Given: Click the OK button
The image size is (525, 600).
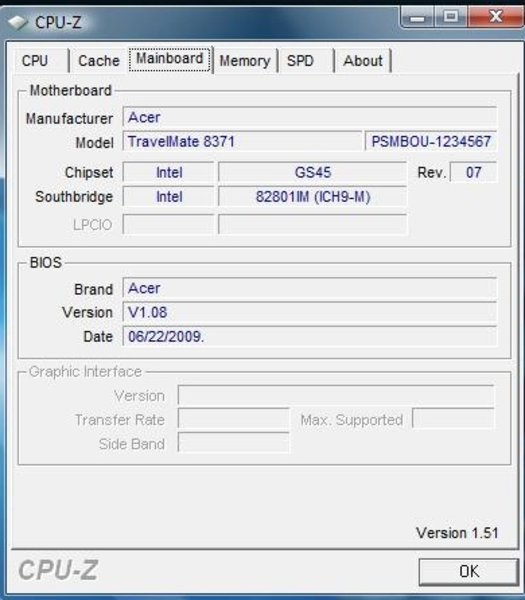Looking at the screenshot, I should coord(468,571).
